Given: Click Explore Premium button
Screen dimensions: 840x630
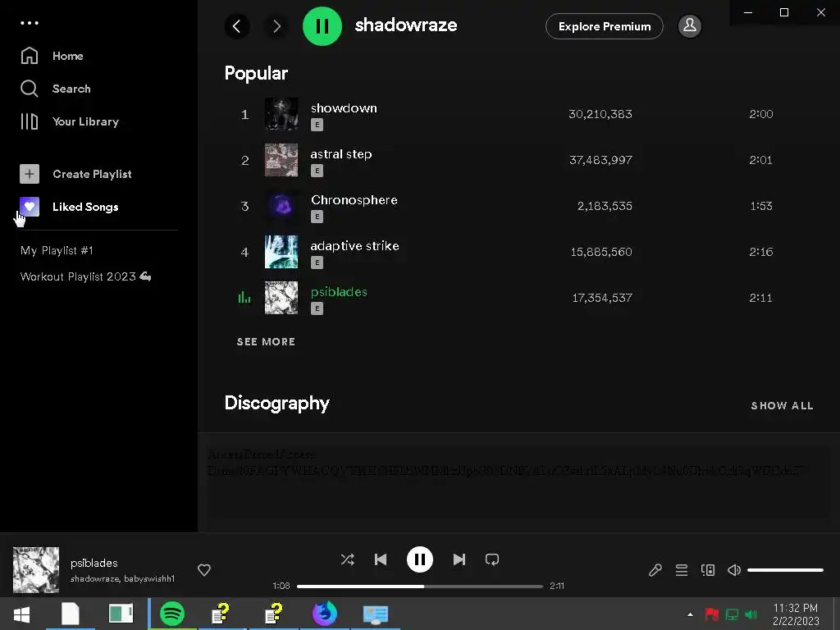Looking at the screenshot, I should [605, 26].
